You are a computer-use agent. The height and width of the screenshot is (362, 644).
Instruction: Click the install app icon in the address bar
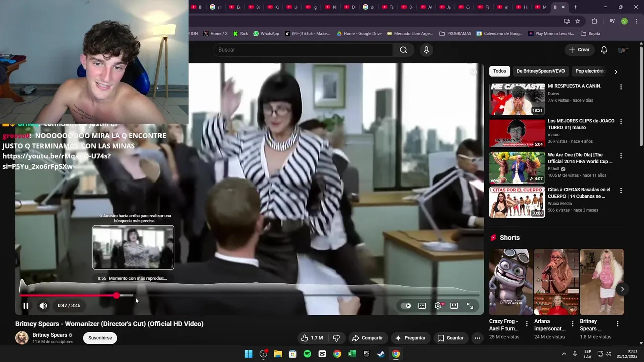click(x=567, y=21)
